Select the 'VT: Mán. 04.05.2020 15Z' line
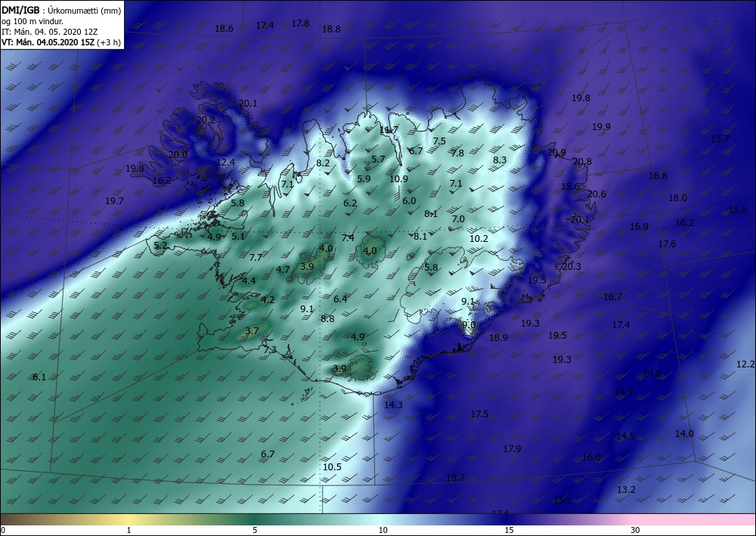This screenshot has width=756, height=536. click(48, 42)
